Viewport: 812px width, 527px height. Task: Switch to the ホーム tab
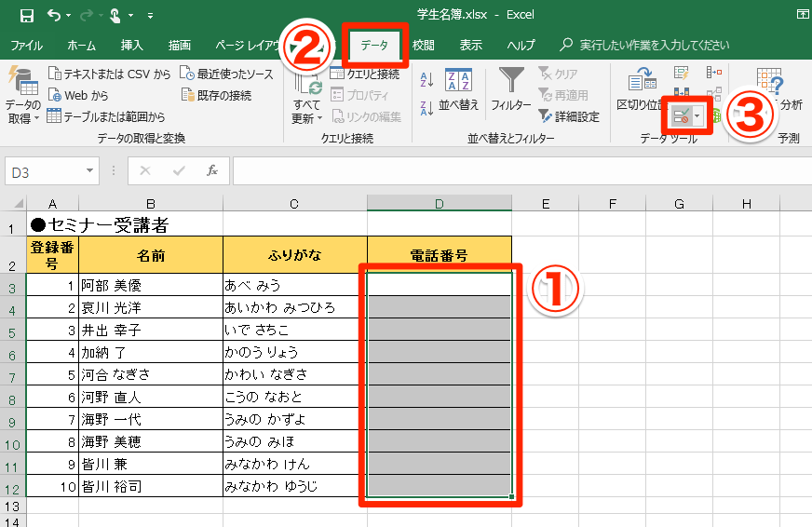pos(81,46)
